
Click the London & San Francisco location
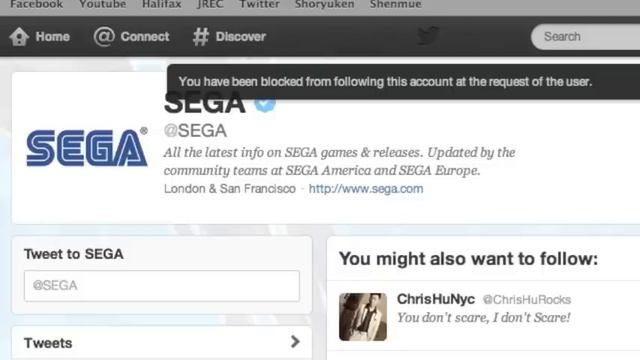coord(230,189)
